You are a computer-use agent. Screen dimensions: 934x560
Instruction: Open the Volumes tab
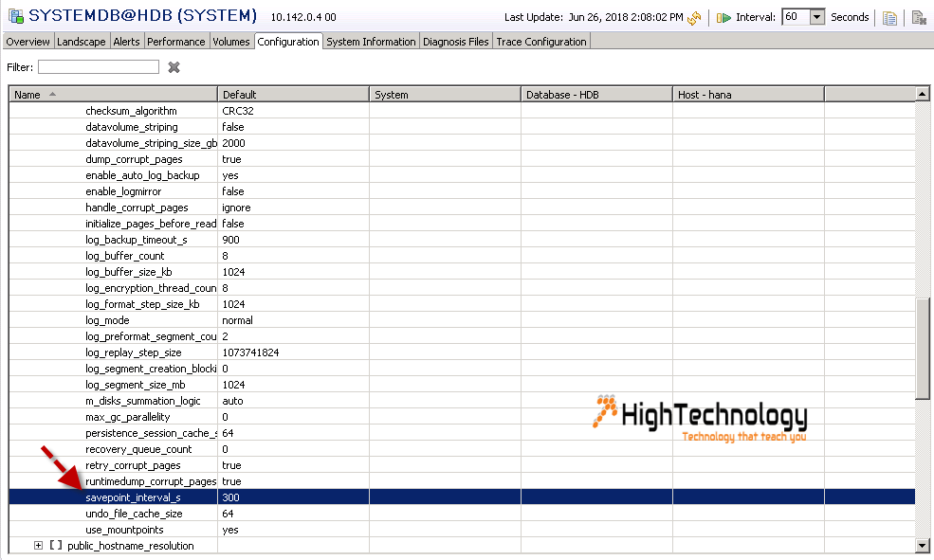click(231, 42)
